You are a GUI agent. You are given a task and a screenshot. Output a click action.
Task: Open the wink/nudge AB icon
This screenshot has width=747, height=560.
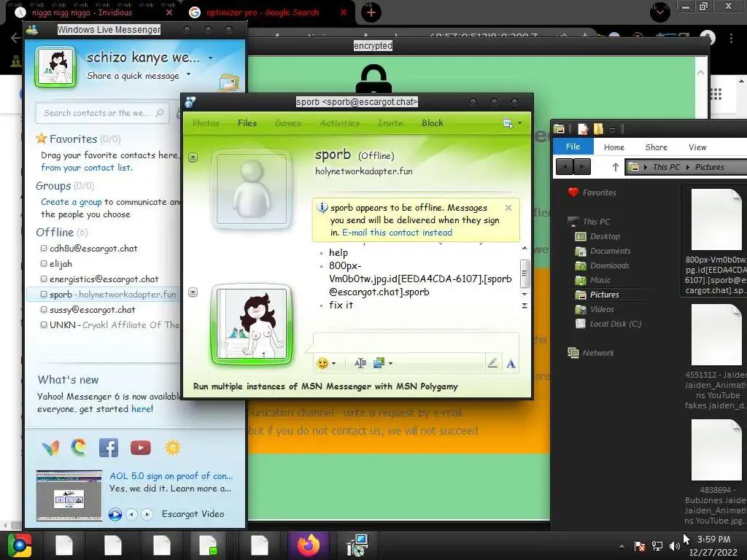(360, 363)
